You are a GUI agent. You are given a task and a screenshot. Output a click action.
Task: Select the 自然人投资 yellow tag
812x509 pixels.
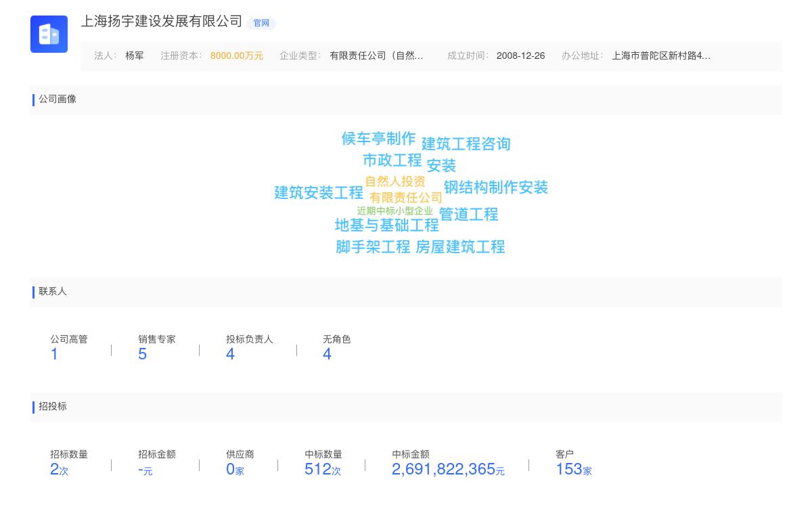point(395,181)
